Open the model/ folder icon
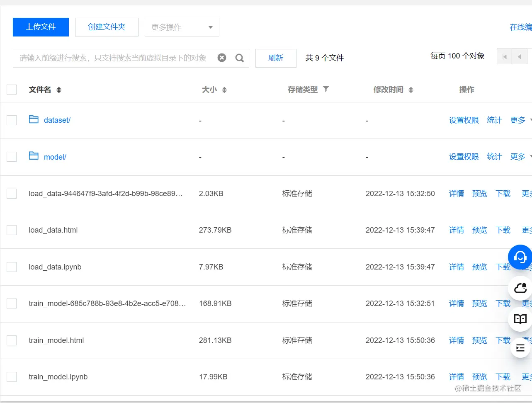The width and height of the screenshot is (532, 403). [34, 156]
